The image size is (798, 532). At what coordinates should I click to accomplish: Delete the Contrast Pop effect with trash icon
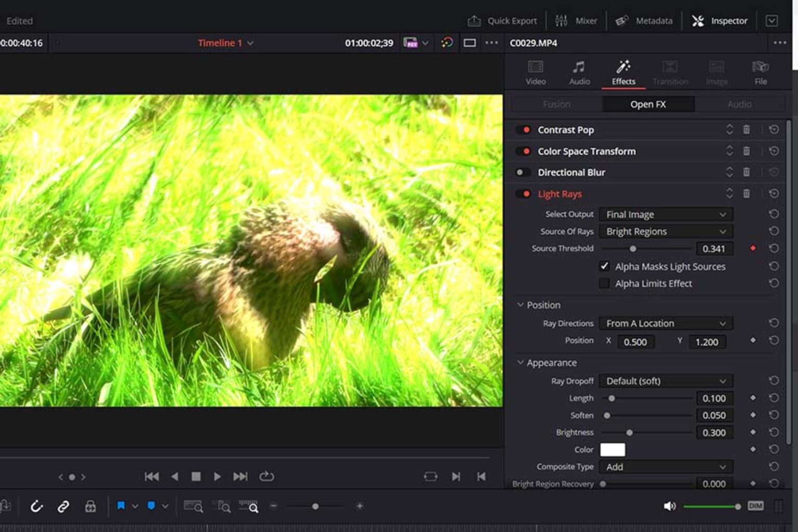pyautogui.click(x=746, y=130)
